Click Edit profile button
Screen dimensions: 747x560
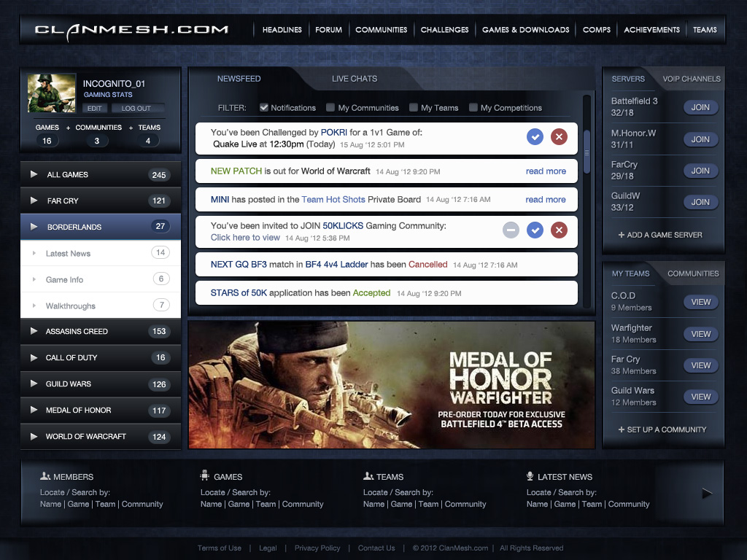(x=94, y=108)
